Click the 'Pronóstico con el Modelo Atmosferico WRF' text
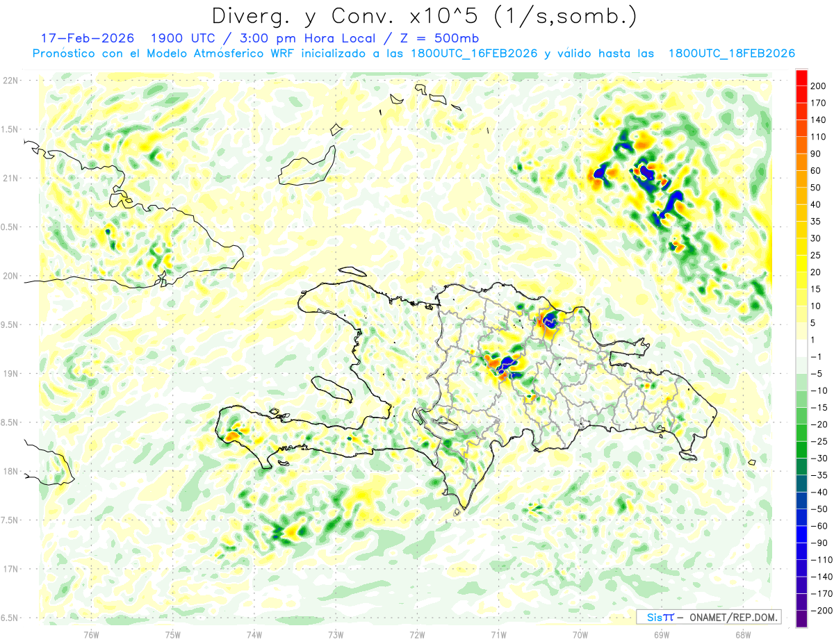The height and width of the screenshot is (644, 834). pos(164,53)
